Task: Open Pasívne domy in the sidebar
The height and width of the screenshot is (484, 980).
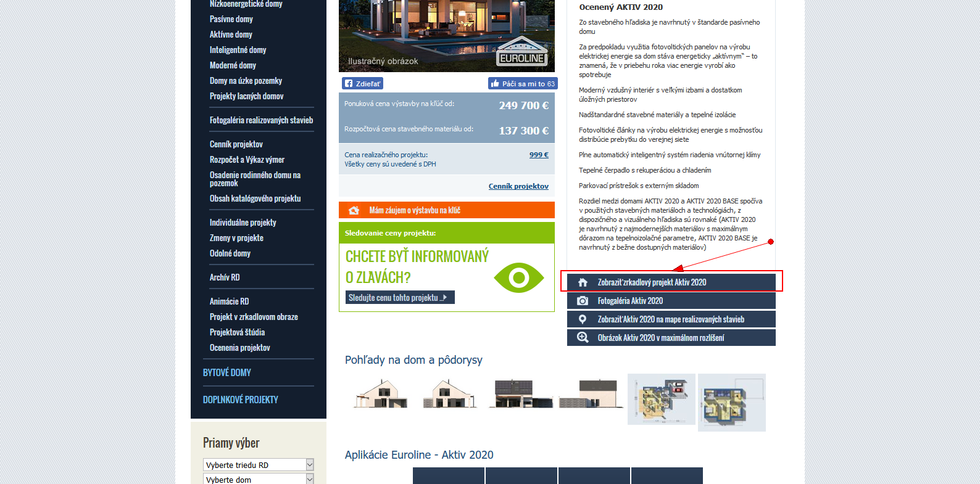Action: (231, 19)
